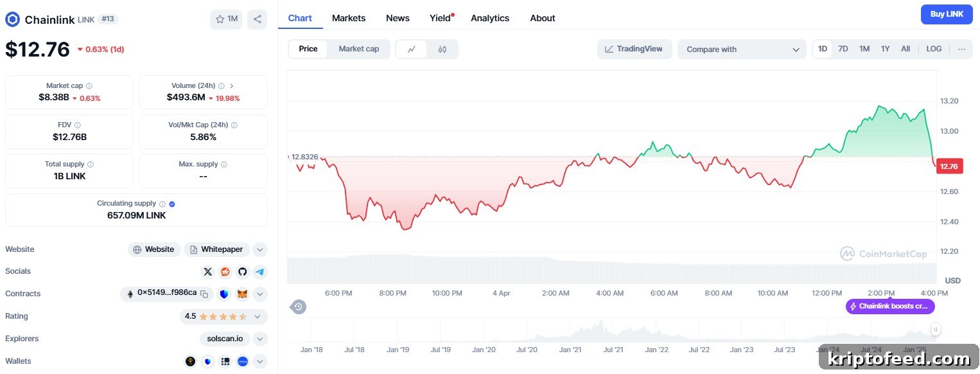Select the line chart type
Viewport: 980px width, 374px height.
pyautogui.click(x=412, y=49)
